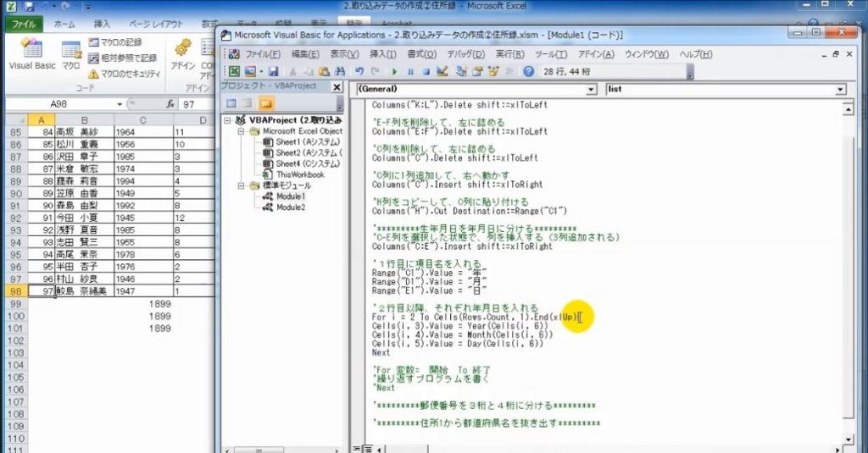Viewport: 868px width, 453px height.
Task: Click the Excel formula bar showing 97
Action: click(198, 104)
